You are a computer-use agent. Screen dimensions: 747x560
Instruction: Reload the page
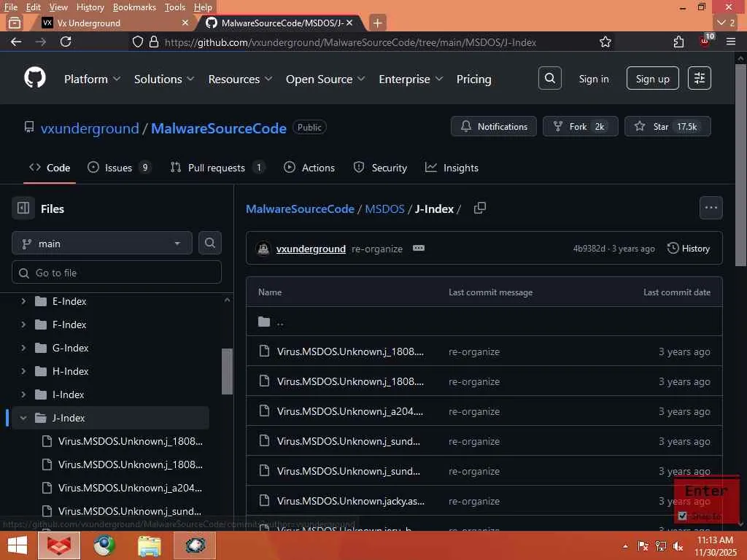[x=66, y=42]
